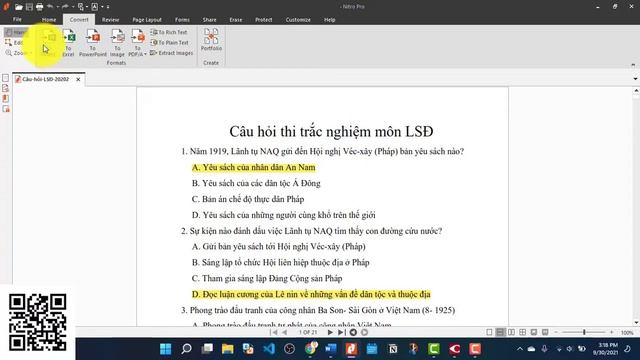The width and height of the screenshot is (640, 360).
Task: Collapse the ribbon with the small arrow
Action: pos(633,65)
